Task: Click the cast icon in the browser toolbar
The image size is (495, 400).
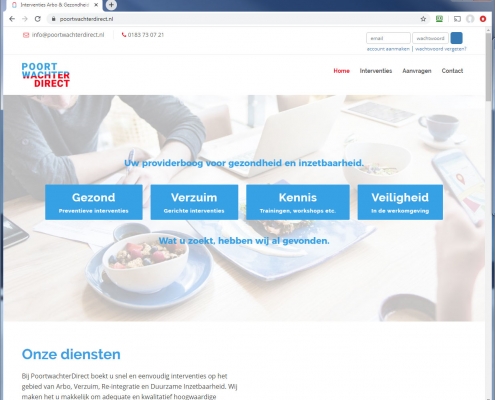Action: pyautogui.click(x=457, y=19)
